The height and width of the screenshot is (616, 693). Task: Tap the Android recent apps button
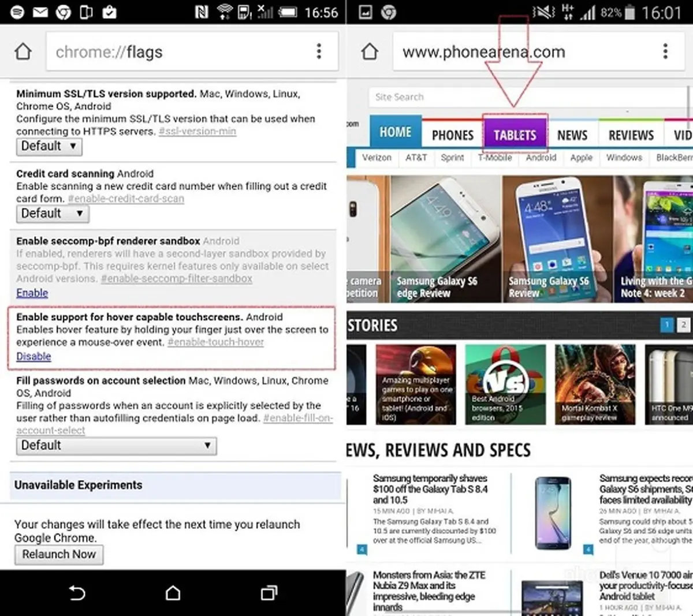[x=269, y=593]
